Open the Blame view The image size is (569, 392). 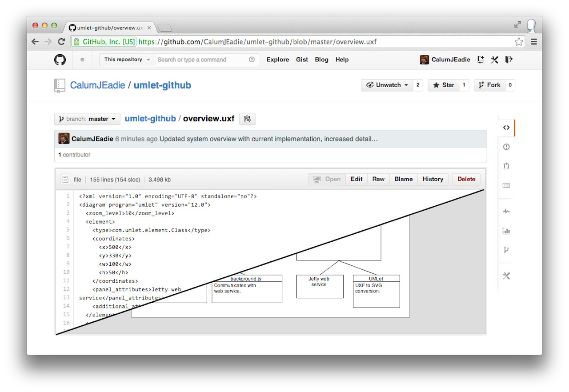404,179
